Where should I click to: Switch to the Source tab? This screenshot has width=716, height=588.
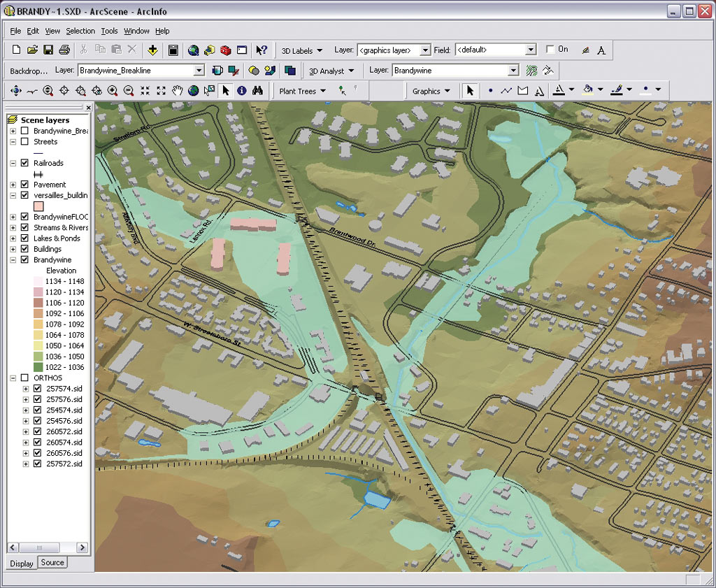tap(52, 562)
